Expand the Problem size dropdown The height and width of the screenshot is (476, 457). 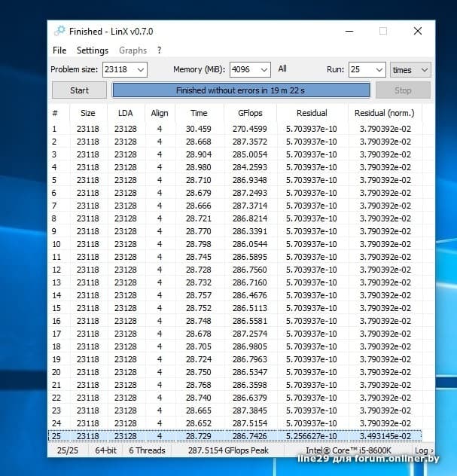140,69
